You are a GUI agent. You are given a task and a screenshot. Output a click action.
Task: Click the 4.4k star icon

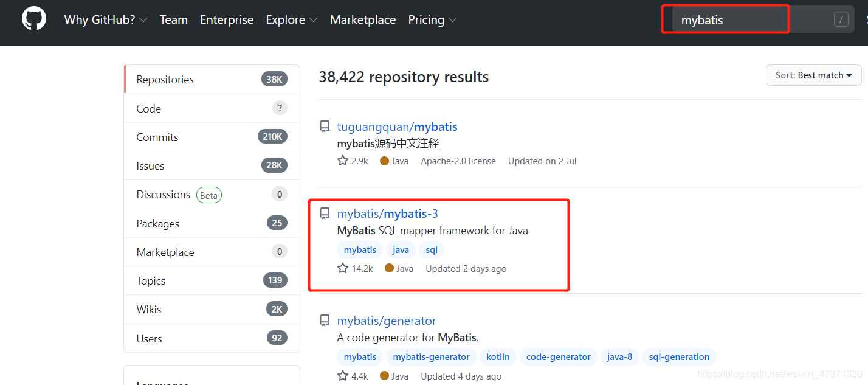click(343, 376)
